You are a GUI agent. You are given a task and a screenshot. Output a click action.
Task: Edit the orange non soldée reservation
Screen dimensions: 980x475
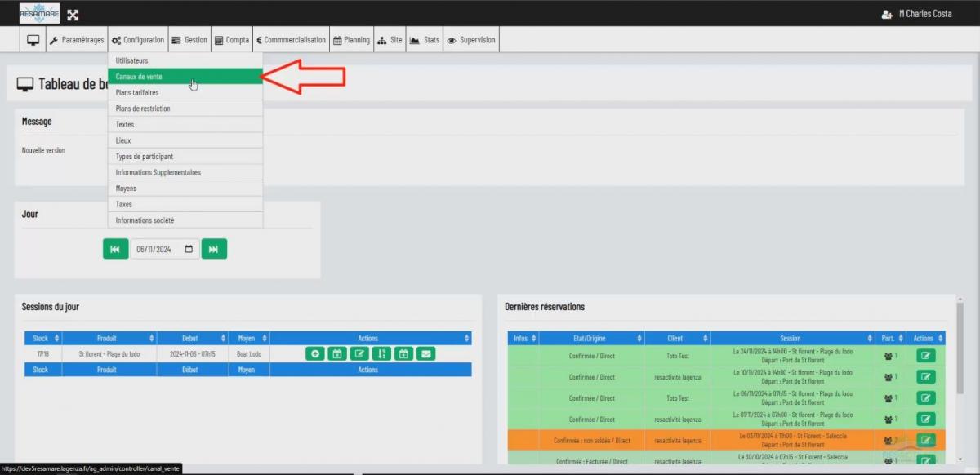point(925,440)
